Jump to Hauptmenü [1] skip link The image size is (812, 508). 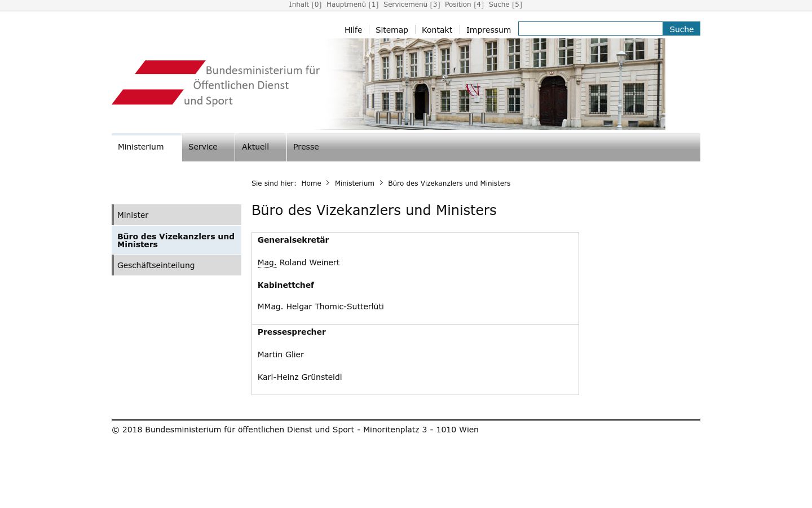click(352, 5)
